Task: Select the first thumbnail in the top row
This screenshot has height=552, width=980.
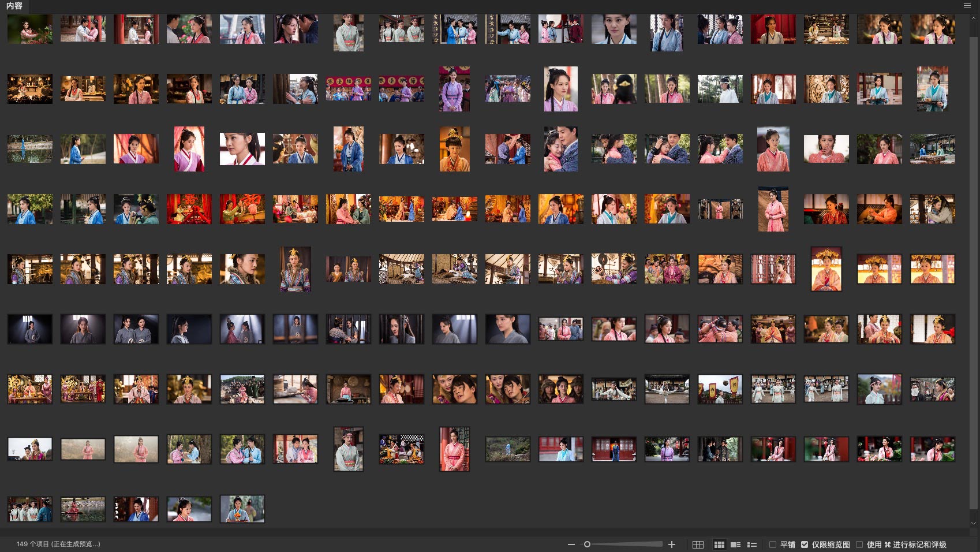Action: [30, 29]
